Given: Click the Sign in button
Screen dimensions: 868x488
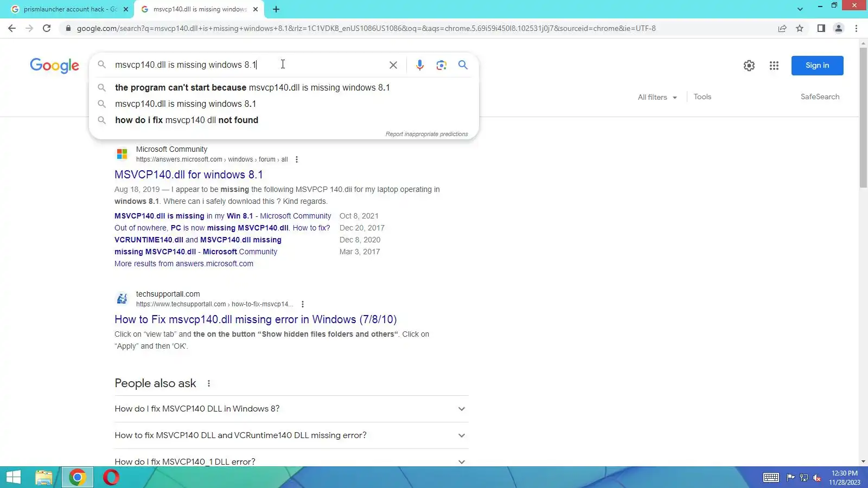Looking at the screenshot, I should (x=817, y=66).
